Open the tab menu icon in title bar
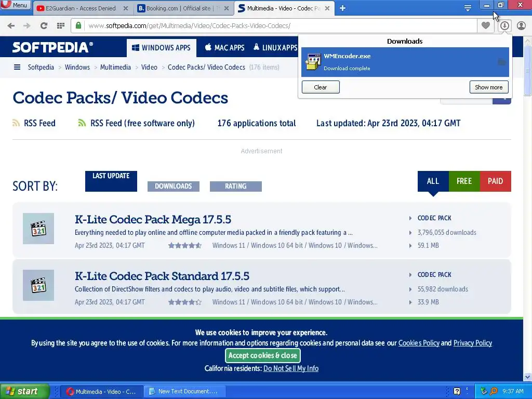 [468, 8]
